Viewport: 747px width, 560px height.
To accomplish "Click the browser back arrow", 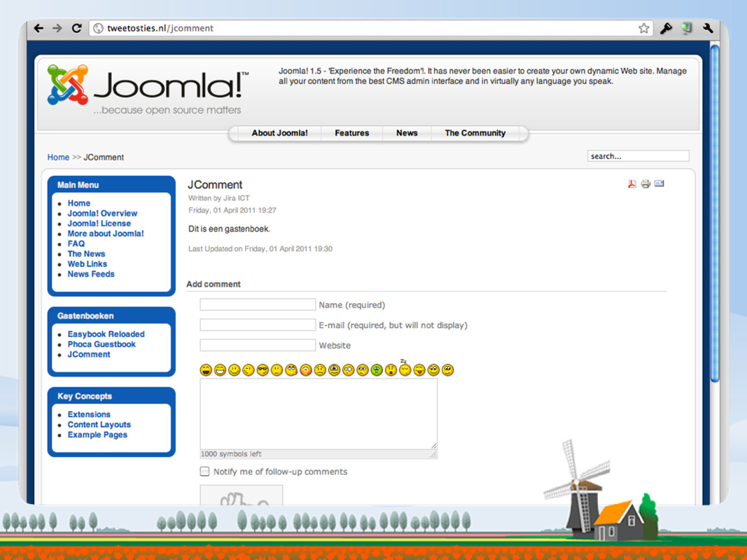I will [39, 28].
